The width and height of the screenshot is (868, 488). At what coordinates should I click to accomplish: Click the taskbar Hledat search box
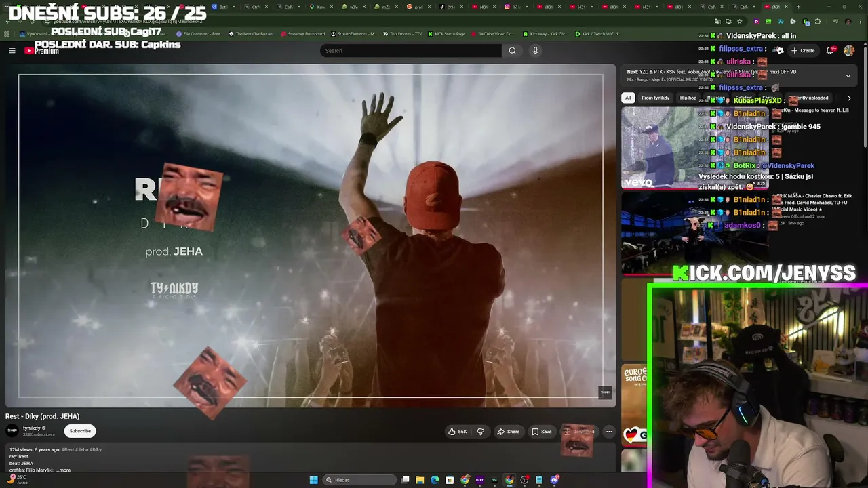(x=360, y=480)
